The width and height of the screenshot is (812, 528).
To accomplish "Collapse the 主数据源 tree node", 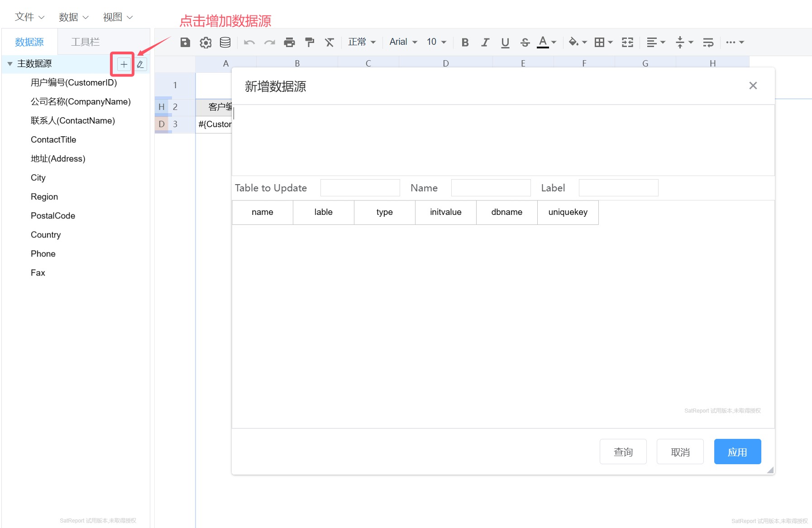I will click(10, 64).
